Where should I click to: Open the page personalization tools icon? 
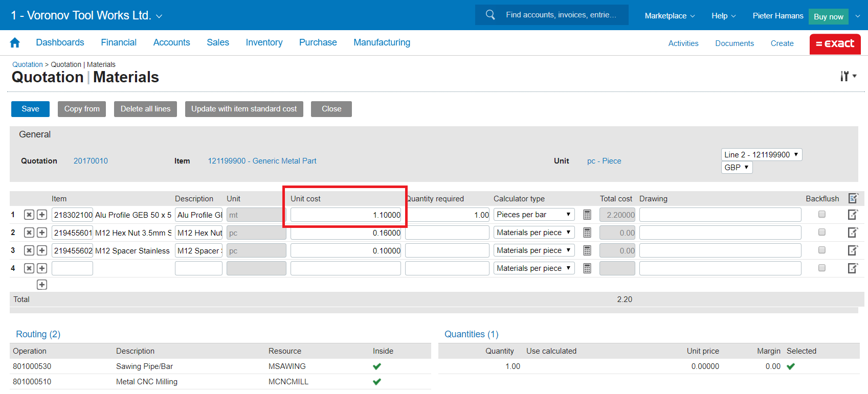coord(848,76)
